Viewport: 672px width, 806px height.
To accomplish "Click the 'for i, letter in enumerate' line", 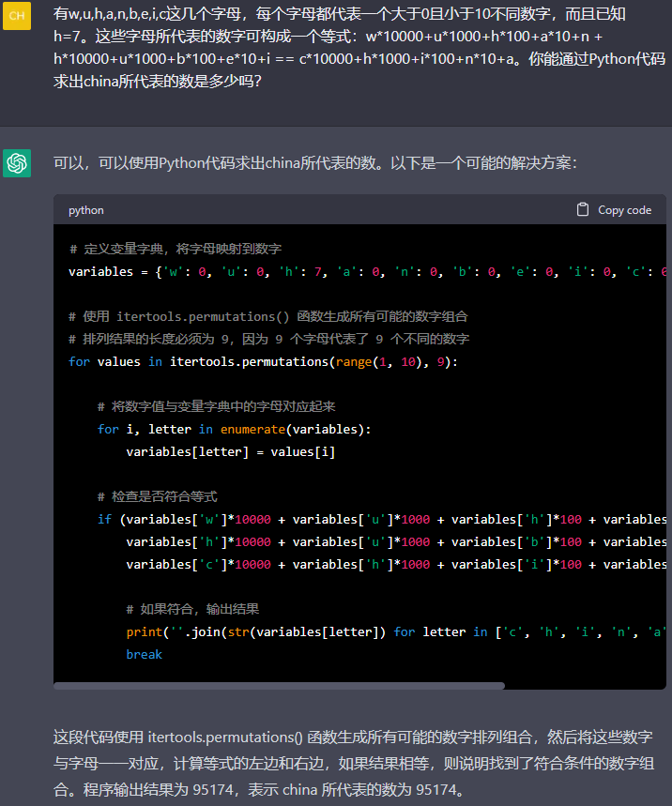I will click(234, 429).
